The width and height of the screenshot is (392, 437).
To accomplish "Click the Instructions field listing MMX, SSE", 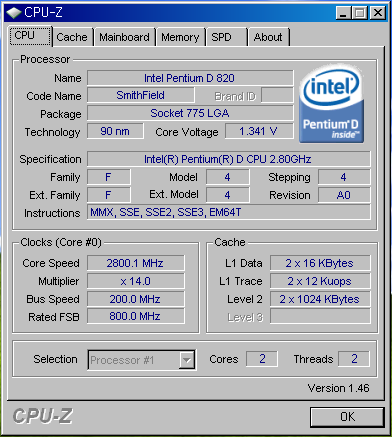I will (229, 213).
